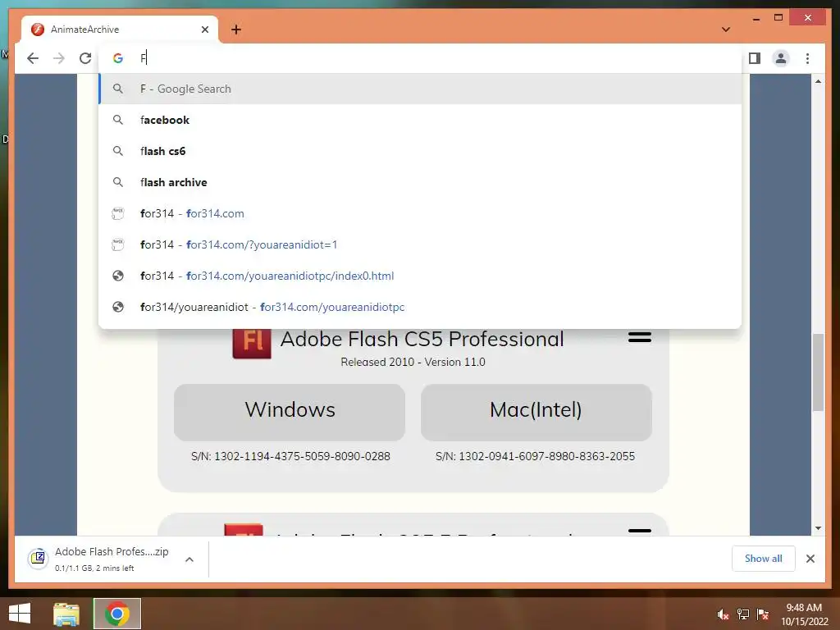840x630 pixels.
Task: Close the downloads bar
Action: point(810,559)
